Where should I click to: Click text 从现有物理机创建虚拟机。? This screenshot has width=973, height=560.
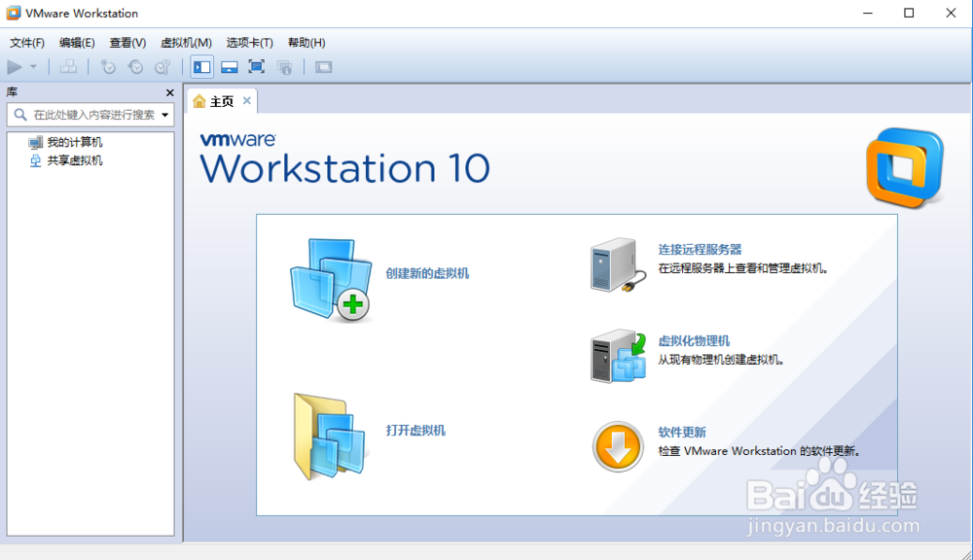[721, 360]
